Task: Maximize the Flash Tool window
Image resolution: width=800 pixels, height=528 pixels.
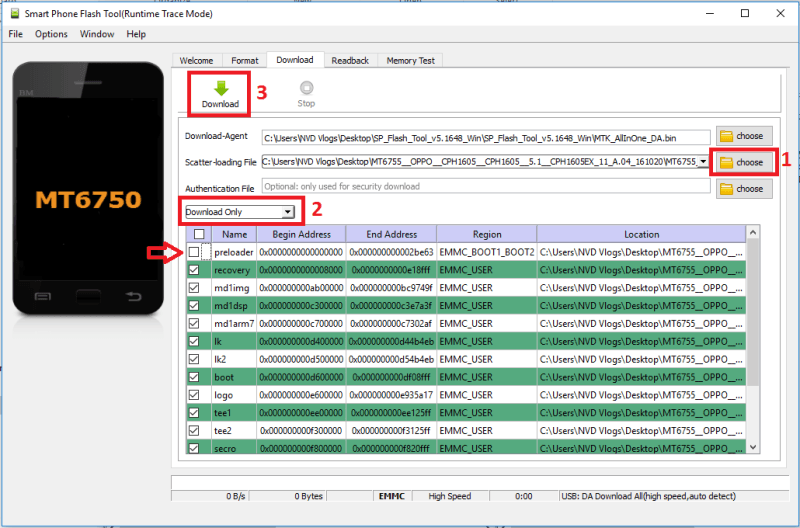Action: (745, 13)
